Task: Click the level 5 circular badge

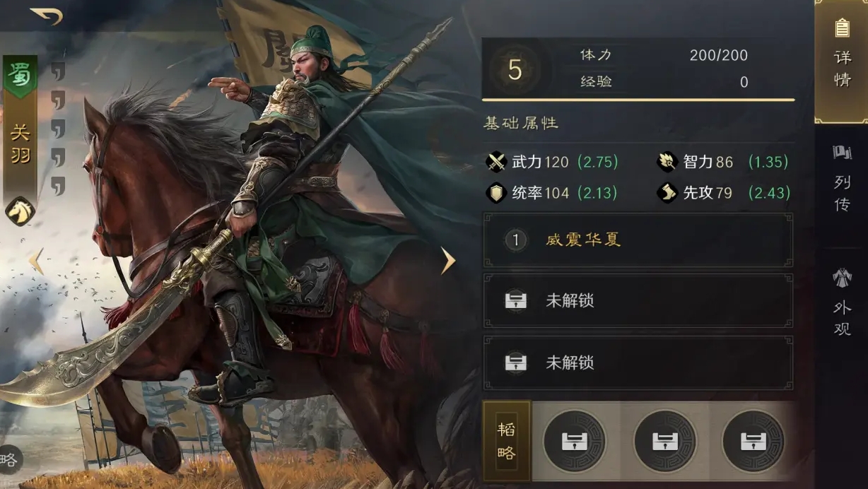Action: (x=515, y=69)
